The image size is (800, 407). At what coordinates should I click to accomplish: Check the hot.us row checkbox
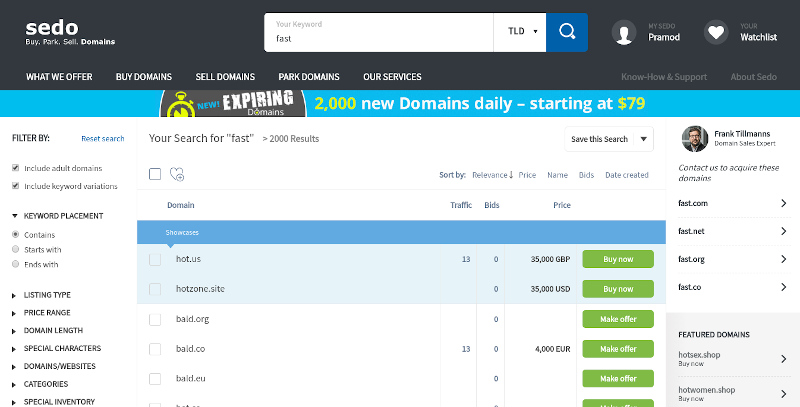[x=155, y=259]
